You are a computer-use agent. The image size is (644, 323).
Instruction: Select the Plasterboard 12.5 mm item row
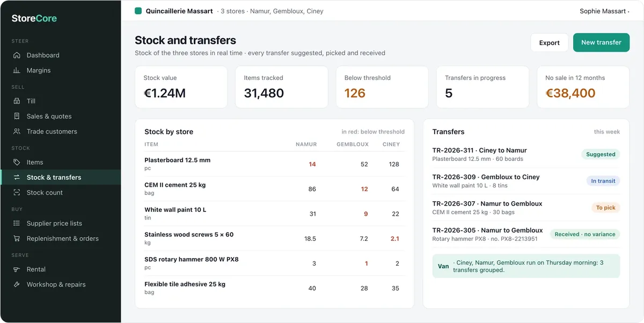click(x=274, y=164)
